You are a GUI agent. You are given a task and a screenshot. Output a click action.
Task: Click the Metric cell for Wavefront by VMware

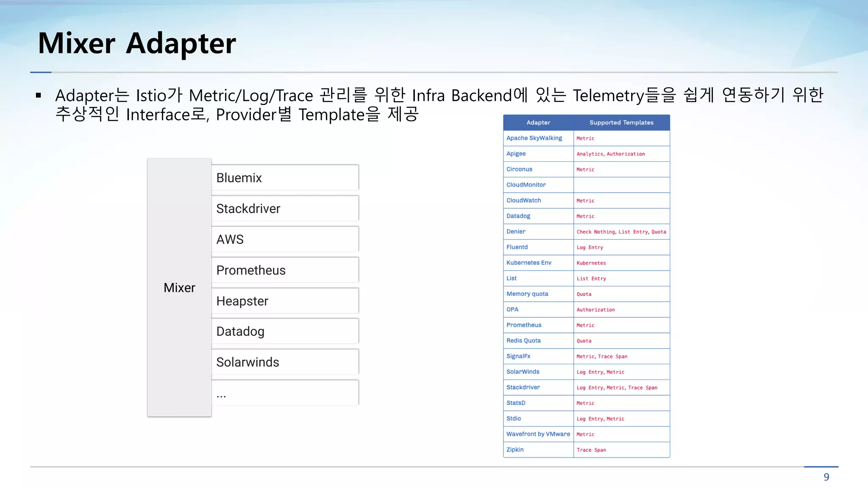(622, 434)
